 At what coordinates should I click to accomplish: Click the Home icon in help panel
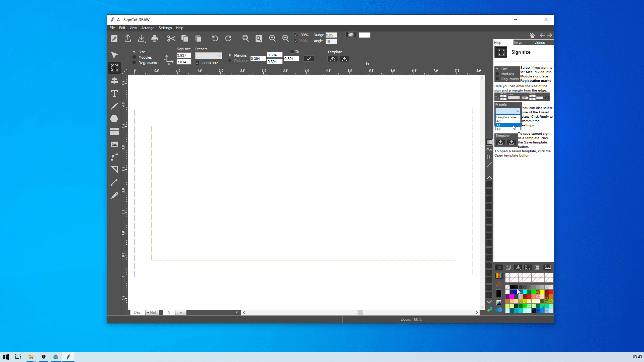[532, 35]
